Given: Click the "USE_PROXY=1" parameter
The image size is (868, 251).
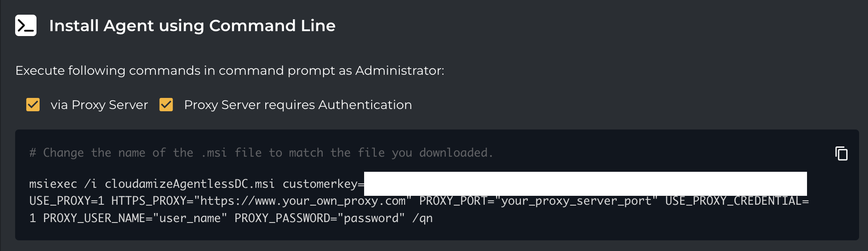Looking at the screenshot, I should (67, 201).
